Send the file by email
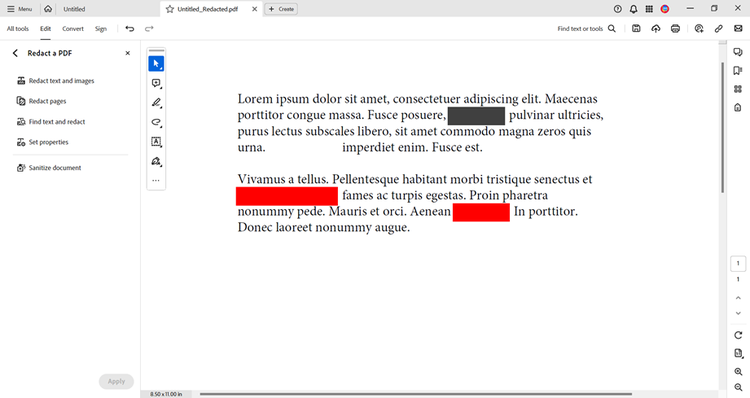The width and height of the screenshot is (750, 398). click(x=738, y=29)
